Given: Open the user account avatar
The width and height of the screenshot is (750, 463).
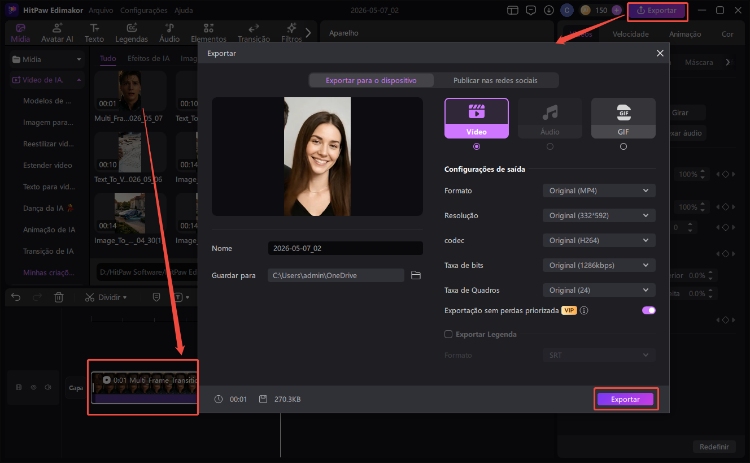Looking at the screenshot, I should point(567,10).
